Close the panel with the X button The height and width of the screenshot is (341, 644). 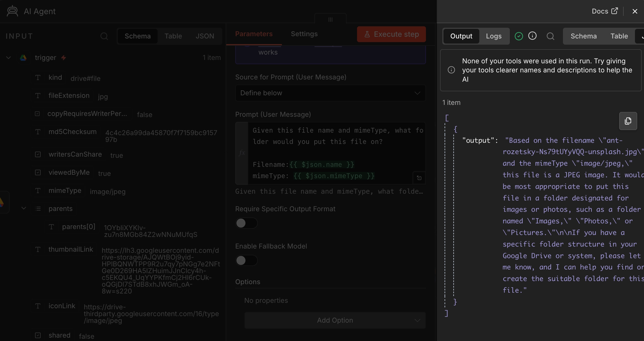coord(635,11)
